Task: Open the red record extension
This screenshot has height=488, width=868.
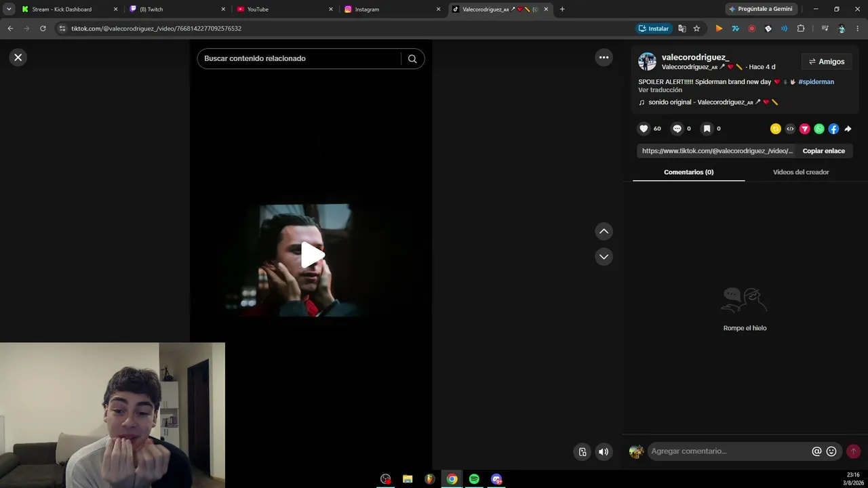Action: (x=751, y=28)
